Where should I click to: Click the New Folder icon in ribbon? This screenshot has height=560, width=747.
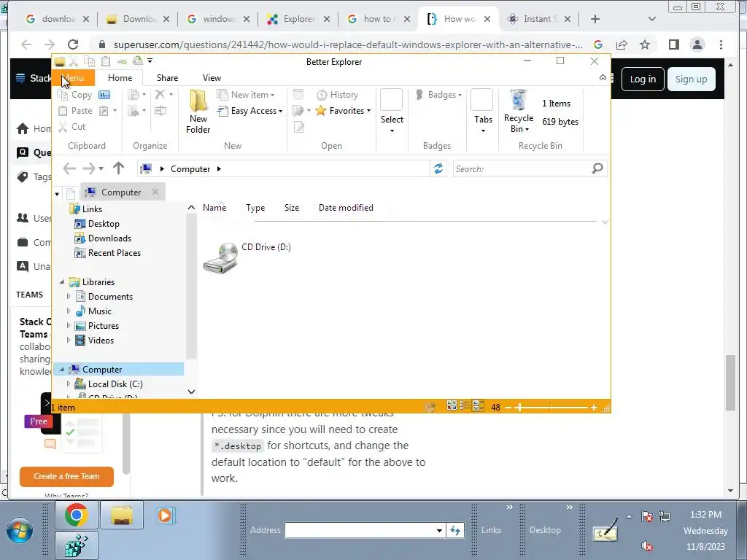tap(198, 112)
